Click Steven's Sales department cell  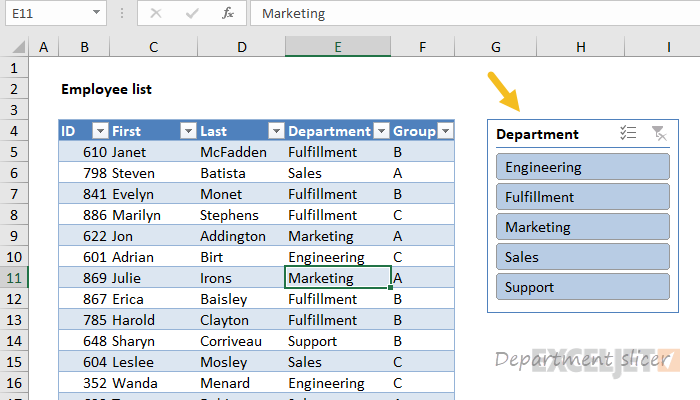click(x=338, y=173)
